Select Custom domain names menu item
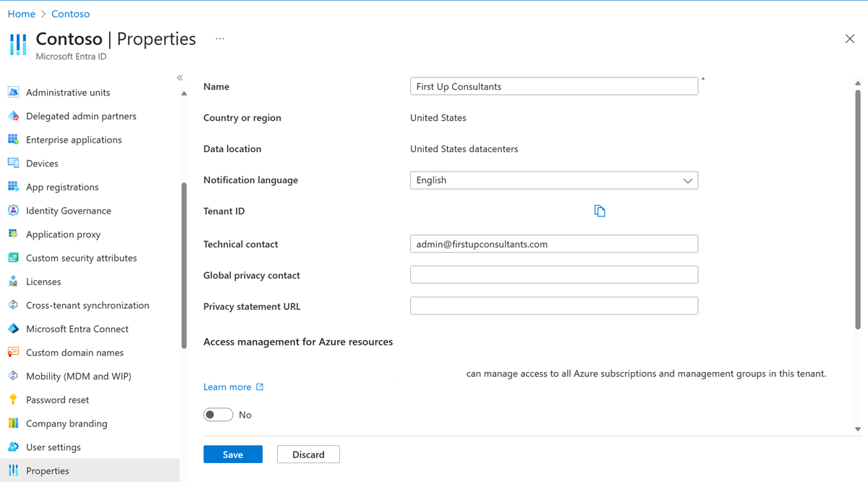Screen dimensions: 868x482 click(x=75, y=352)
